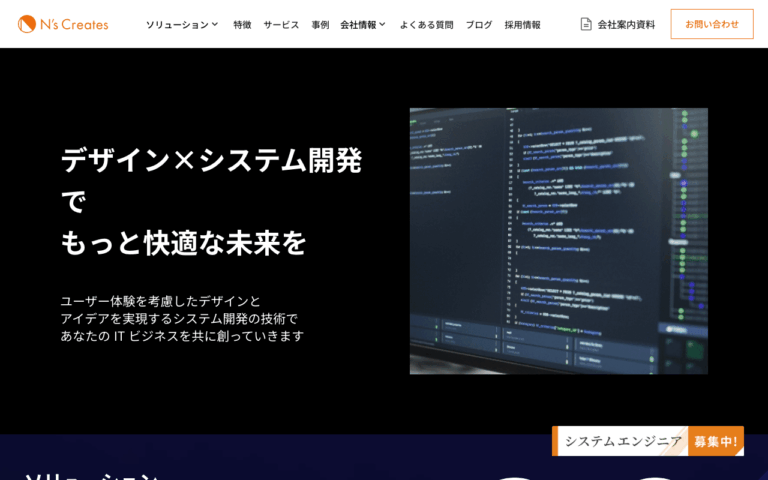Click the お問い合わせ button
Screen dimensions: 768x480
pyautogui.click(x=712, y=24)
